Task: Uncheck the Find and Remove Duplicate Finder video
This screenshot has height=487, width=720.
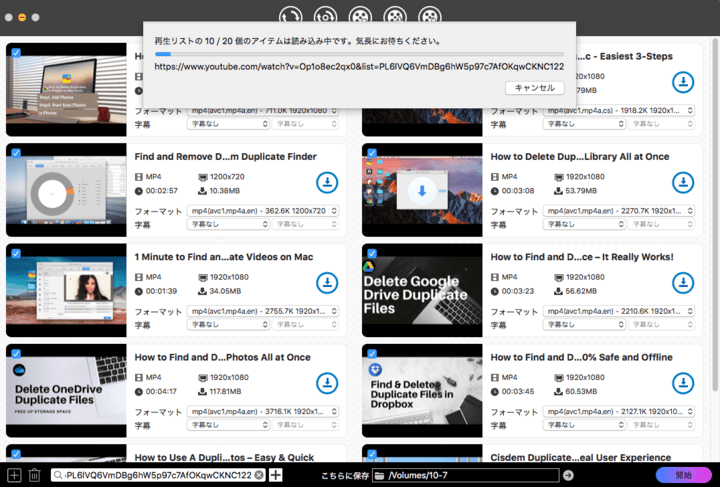Action: click(x=16, y=153)
